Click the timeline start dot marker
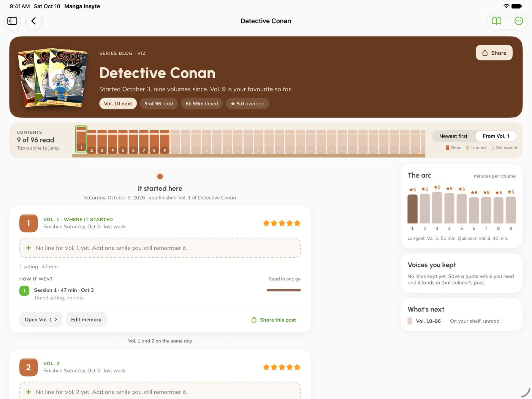Screen dimensions: 532x399 pyautogui.click(x=160, y=176)
